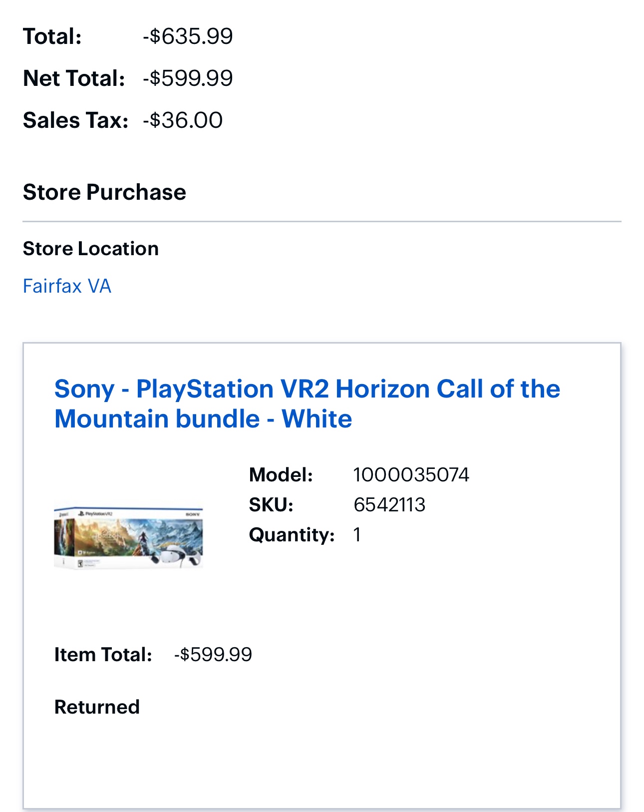Open the Sony PlayStation VR2 bundle product link
644x812 pixels.
tap(307, 404)
